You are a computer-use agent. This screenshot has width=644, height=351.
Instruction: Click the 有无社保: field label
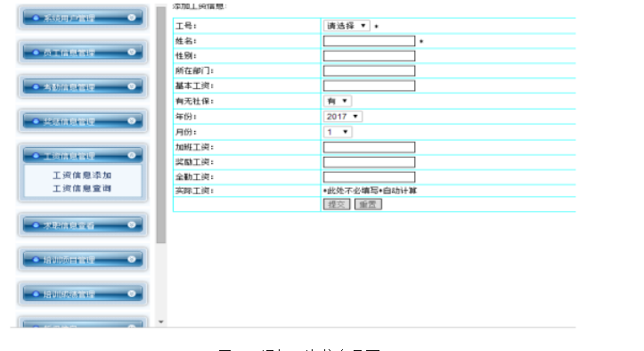pos(194,101)
